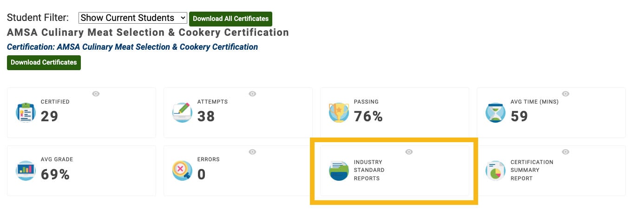644x210 pixels.
Task: Toggle visibility eye on the Passing card
Action: [x=409, y=94]
